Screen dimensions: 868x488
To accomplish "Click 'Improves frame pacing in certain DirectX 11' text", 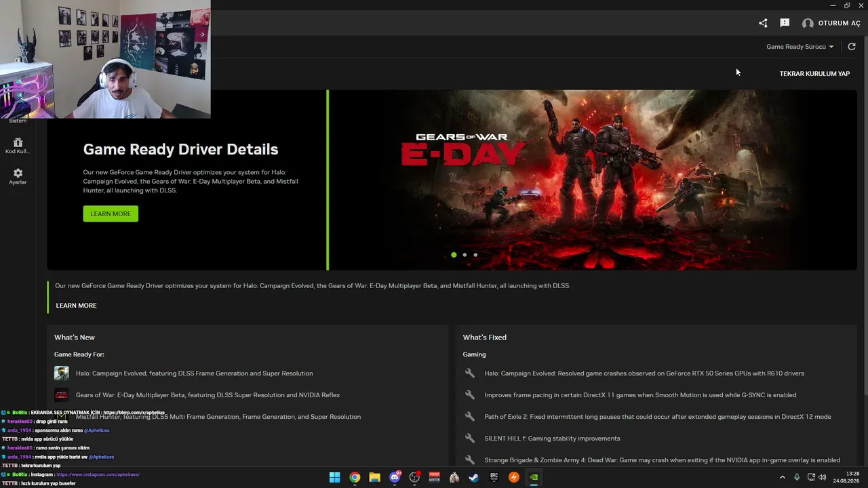I will (640, 395).
